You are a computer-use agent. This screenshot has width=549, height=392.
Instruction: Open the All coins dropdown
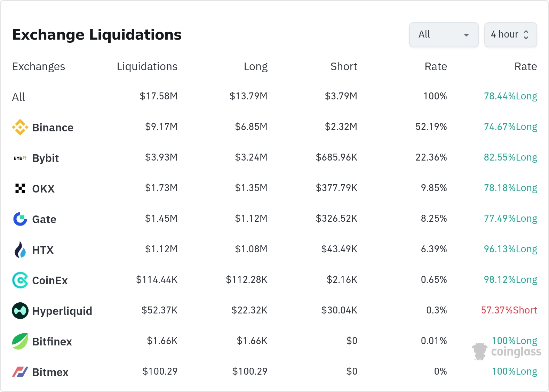coord(444,35)
